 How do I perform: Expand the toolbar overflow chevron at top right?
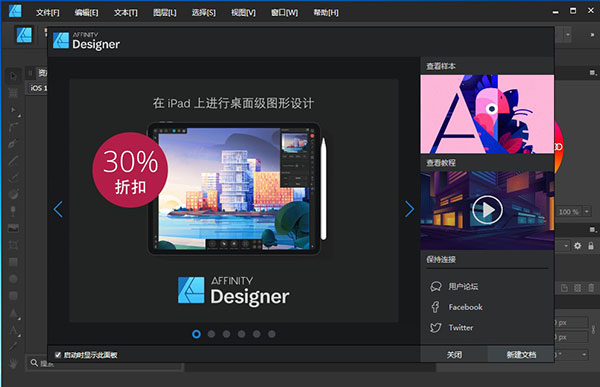[x=592, y=35]
